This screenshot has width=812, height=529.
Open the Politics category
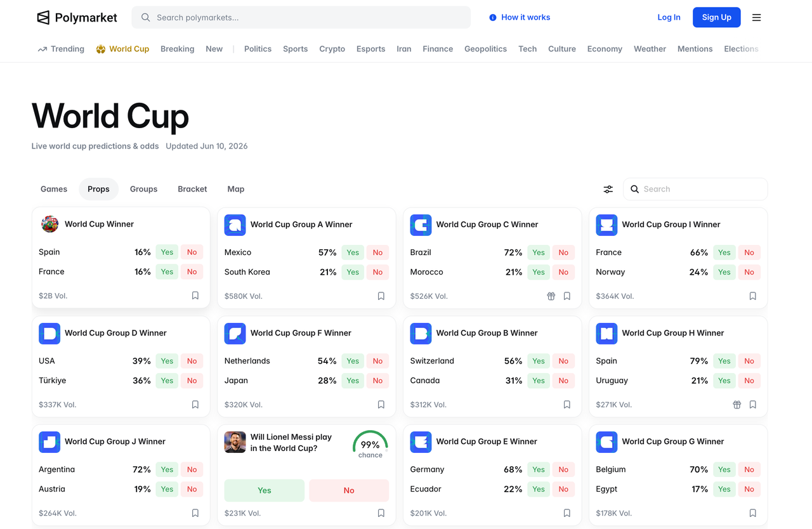tap(258, 49)
